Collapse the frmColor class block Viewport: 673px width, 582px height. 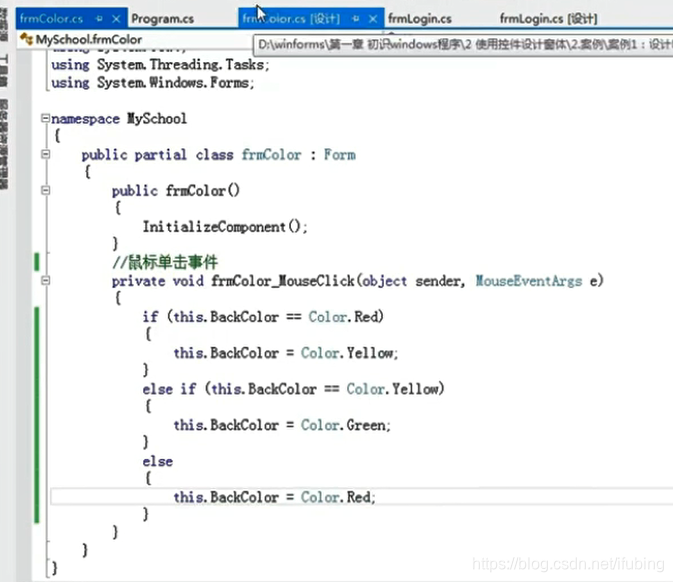pyautogui.click(x=45, y=154)
